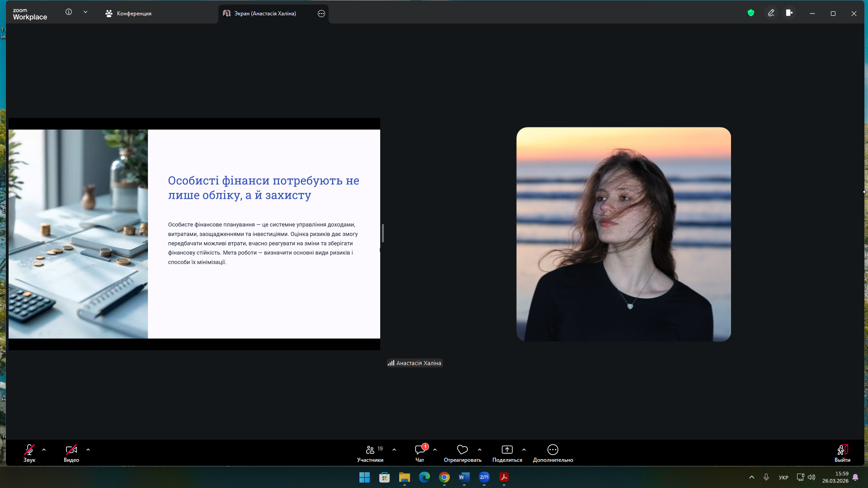
Task: Open meeting info icon
Action: (69, 12)
